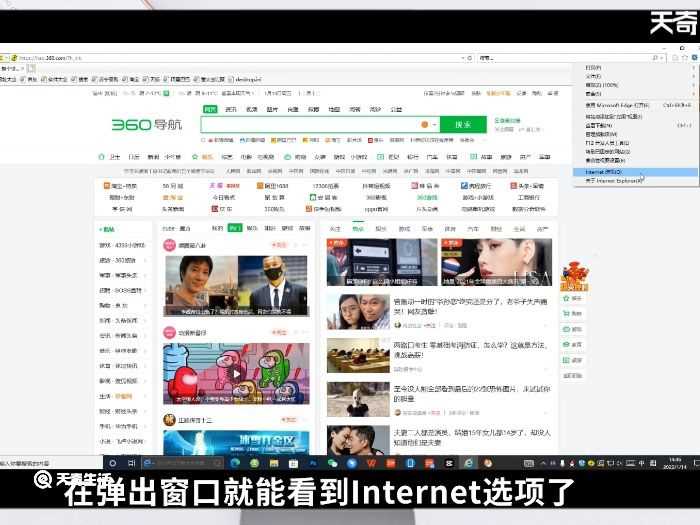Open Internet Explorer from the taskbar
The width and height of the screenshot is (700, 525).
pyautogui.click(x=468, y=463)
